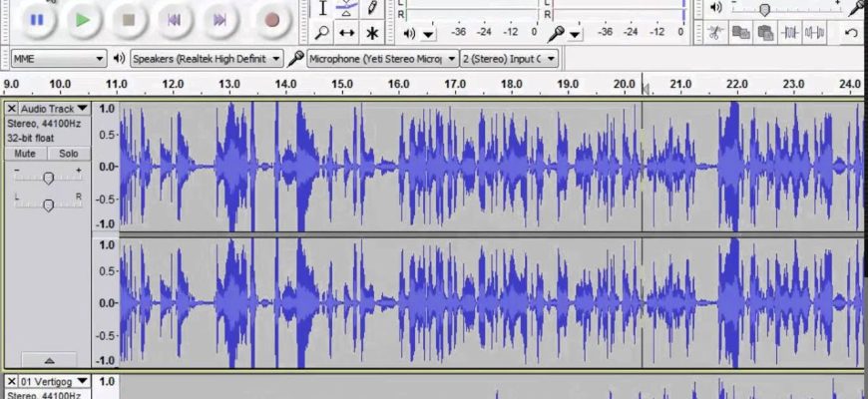This screenshot has width=868, height=399.
Task: Start recording with the Record button
Action: [271, 18]
